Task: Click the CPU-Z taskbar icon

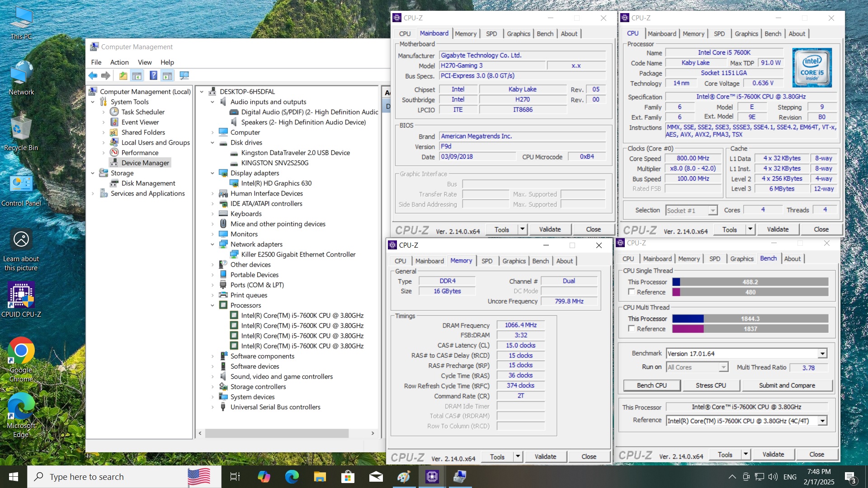Action: point(432,477)
